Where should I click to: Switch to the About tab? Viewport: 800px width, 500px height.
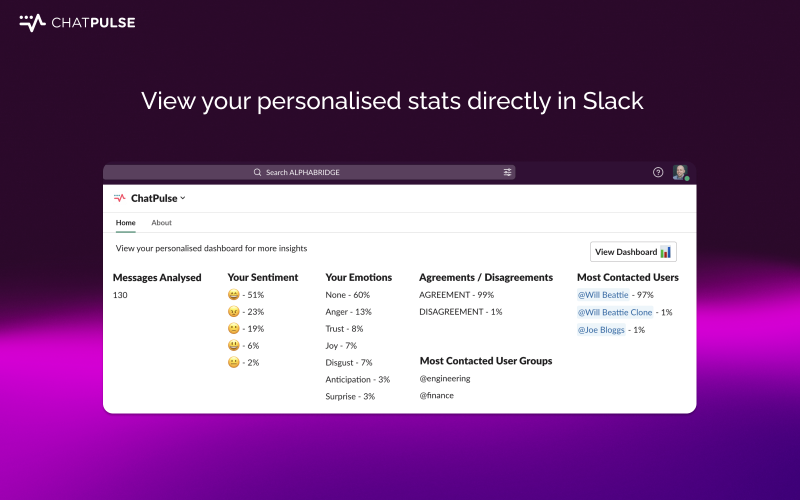[x=161, y=223]
